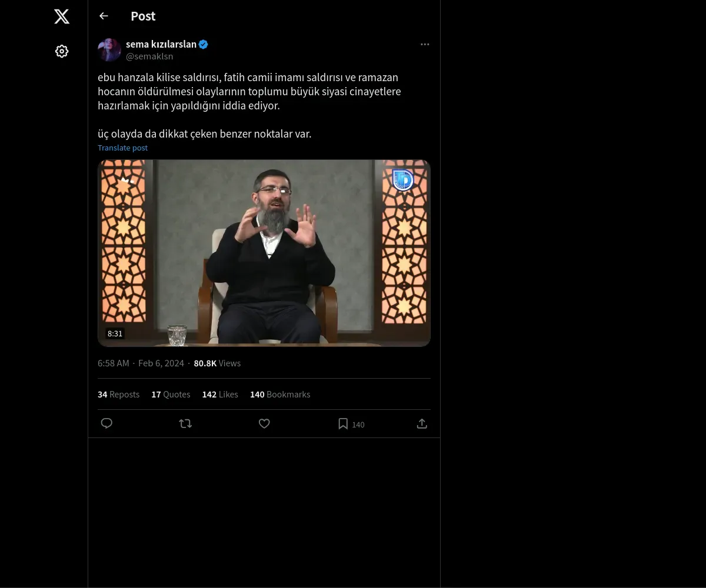Open the 142 Likes list
The height and width of the screenshot is (588, 706).
pos(220,395)
